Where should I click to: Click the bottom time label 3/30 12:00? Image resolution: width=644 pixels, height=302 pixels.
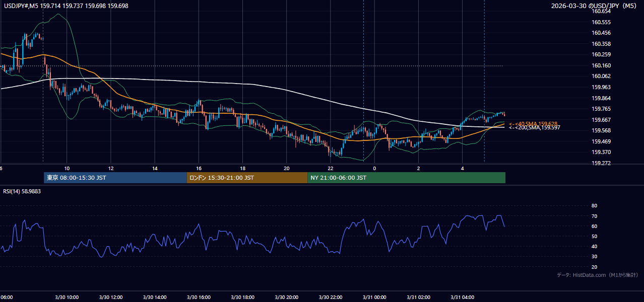coord(110,297)
